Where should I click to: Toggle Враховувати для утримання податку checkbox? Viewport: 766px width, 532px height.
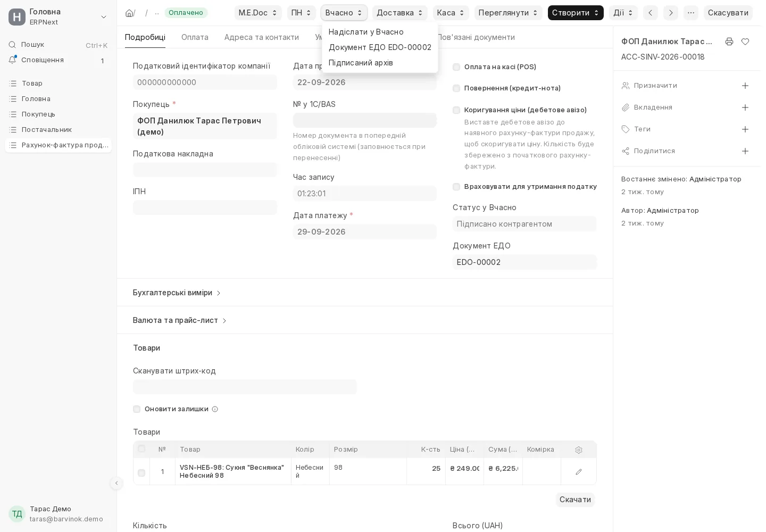[456, 187]
